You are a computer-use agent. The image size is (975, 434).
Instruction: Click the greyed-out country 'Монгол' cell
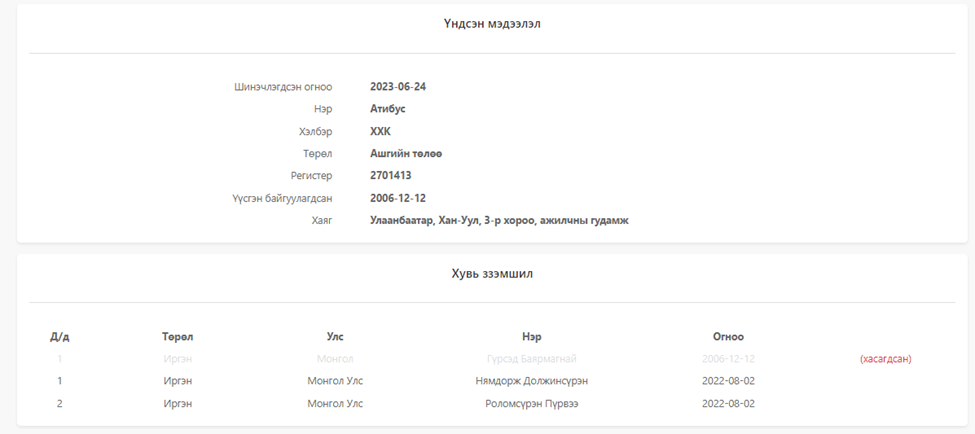coord(335,359)
